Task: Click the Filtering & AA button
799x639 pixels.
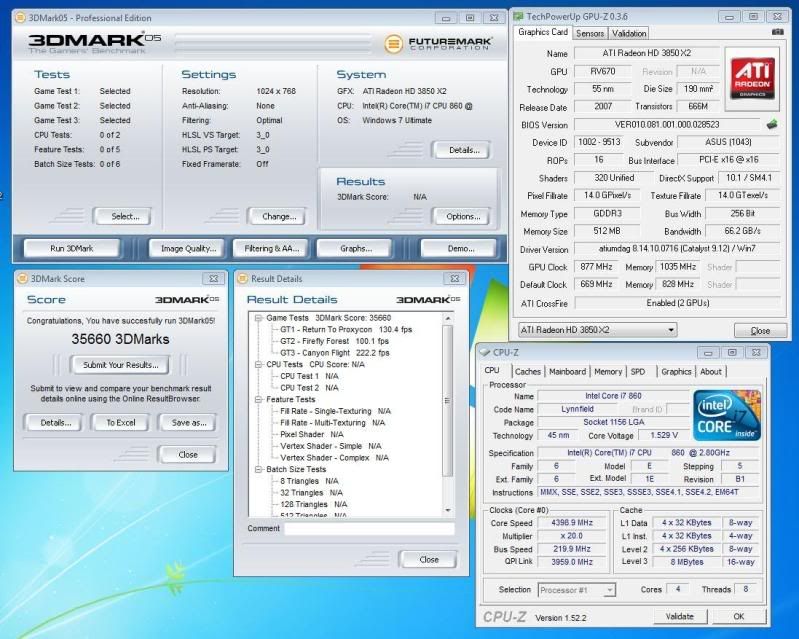Action: (272, 249)
